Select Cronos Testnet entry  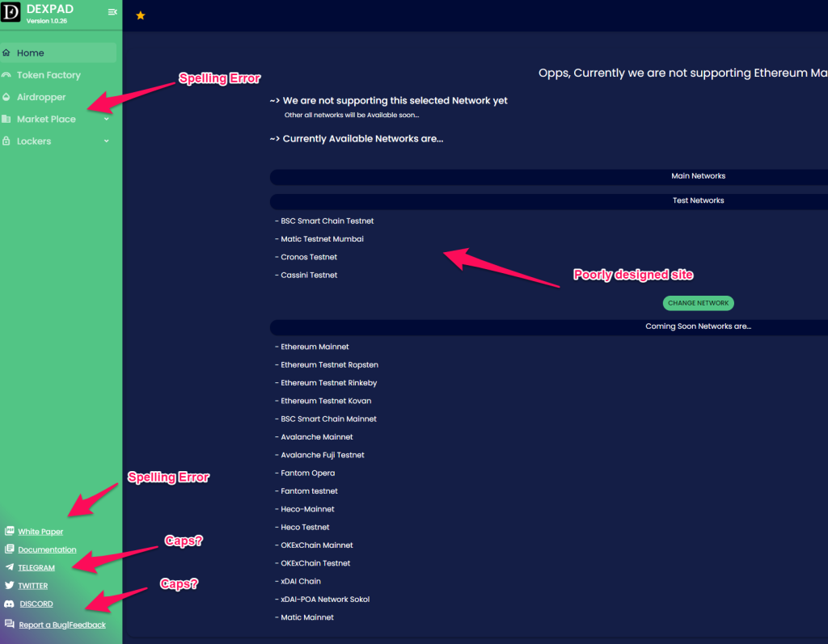[306, 257]
